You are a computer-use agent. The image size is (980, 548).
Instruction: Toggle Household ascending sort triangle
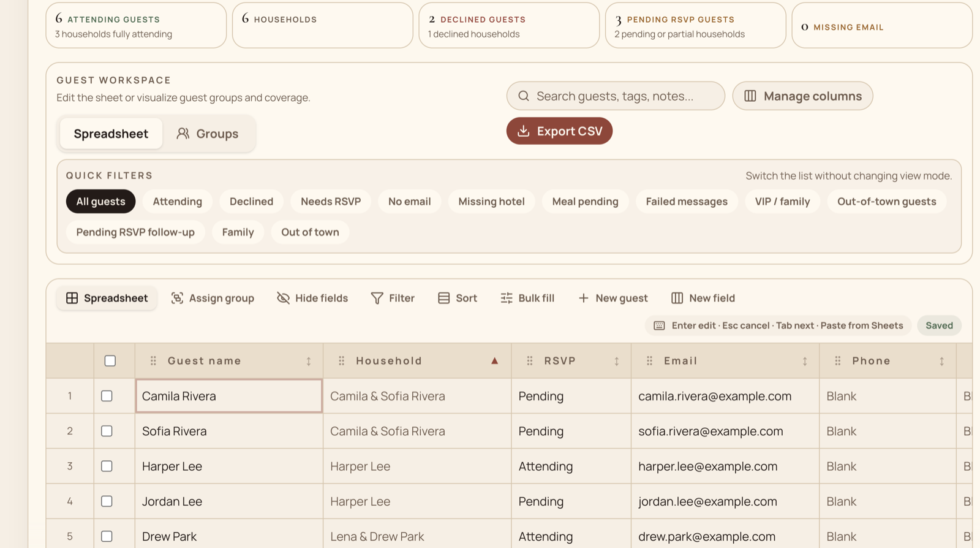coord(494,361)
